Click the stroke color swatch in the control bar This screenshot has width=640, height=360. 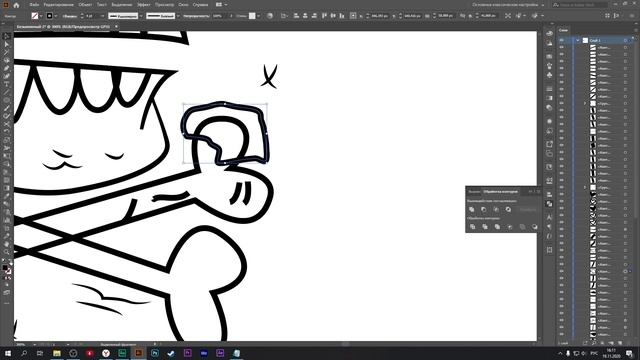pos(50,16)
